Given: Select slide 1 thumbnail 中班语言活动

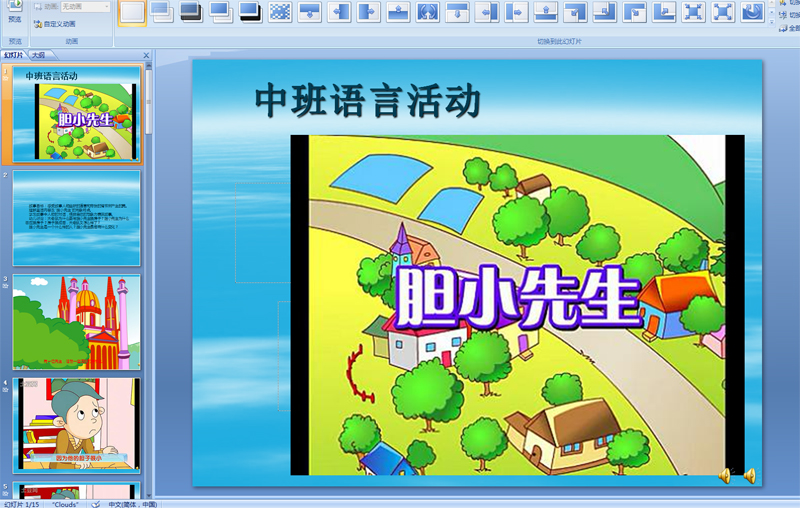Looking at the screenshot, I should coord(77,114).
